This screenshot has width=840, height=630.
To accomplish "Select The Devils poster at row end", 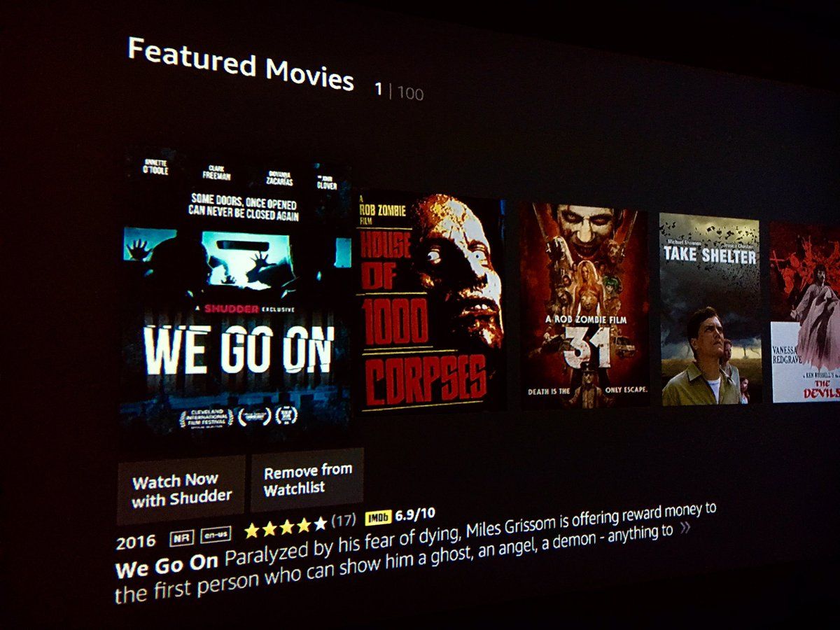I will click(x=805, y=312).
